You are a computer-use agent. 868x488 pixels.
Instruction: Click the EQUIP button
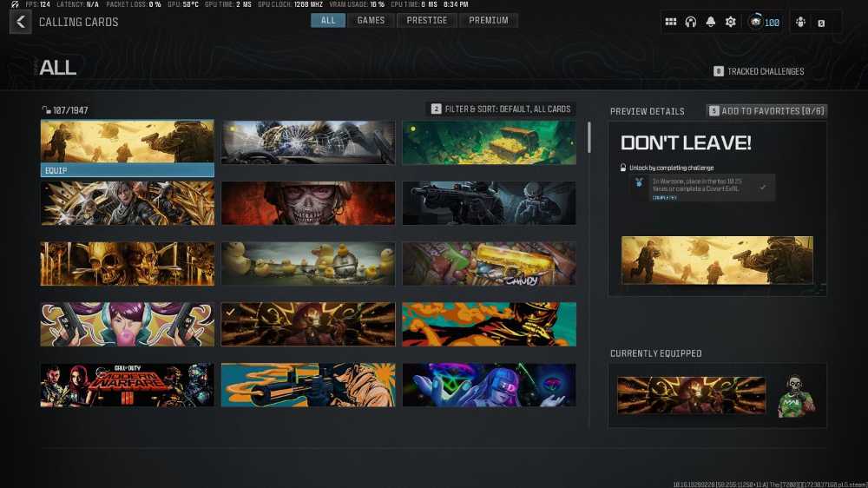click(x=128, y=170)
